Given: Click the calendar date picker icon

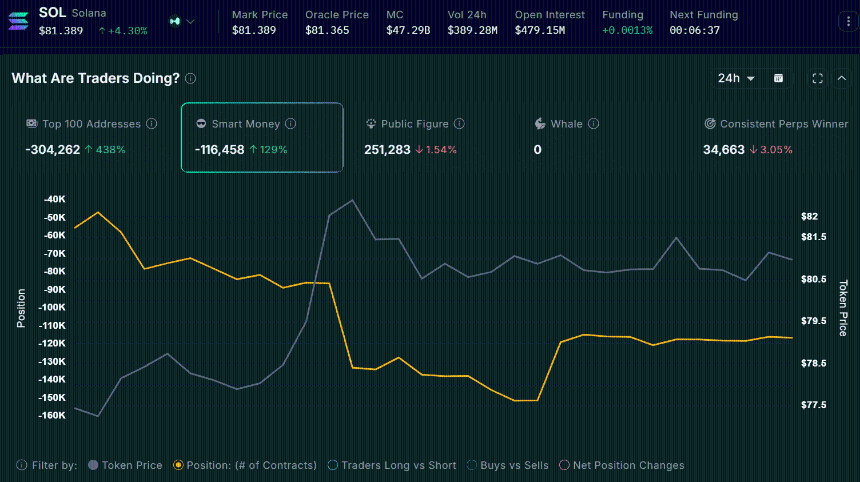Looking at the screenshot, I should click(778, 78).
